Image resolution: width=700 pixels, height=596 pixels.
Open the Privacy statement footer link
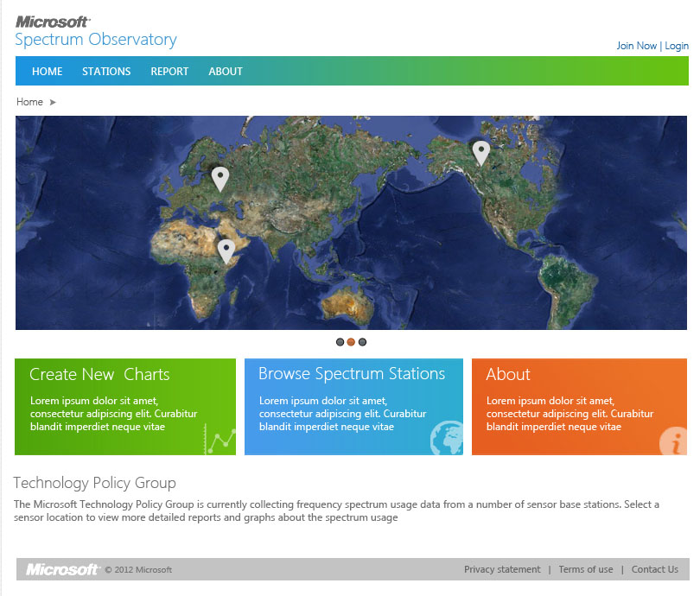(x=502, y=569)
